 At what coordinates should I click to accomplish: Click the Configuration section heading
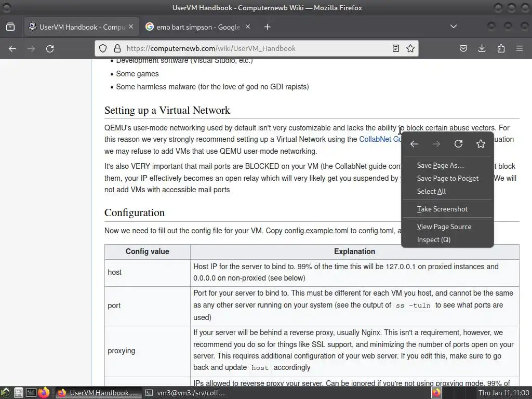[135, 212]
